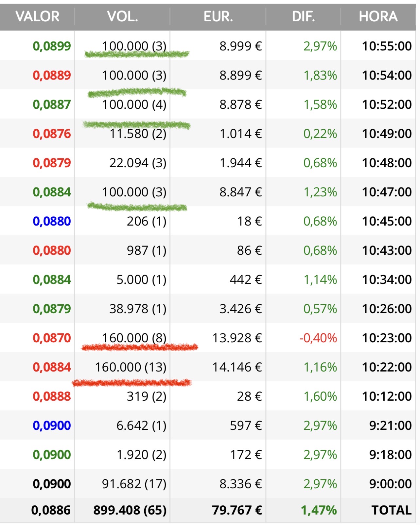Select the 11.580 (2) volume cell

(138, 134)
